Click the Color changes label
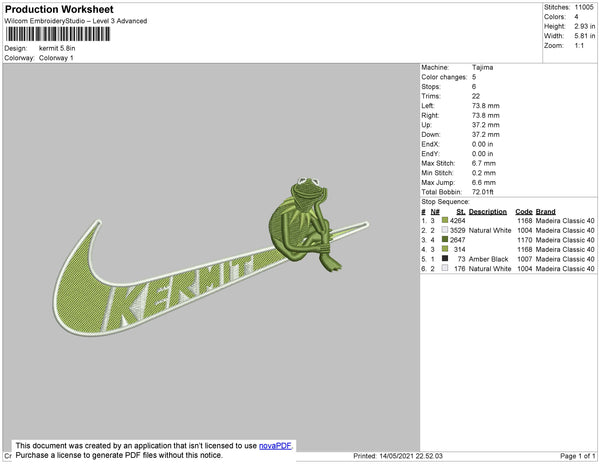600x464 pixels. pos(444,77)
